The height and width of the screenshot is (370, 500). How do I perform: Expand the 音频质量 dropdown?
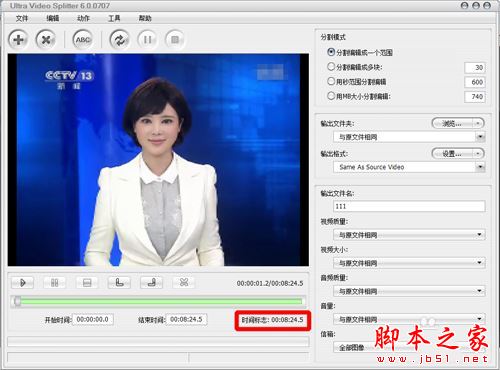point(480,291)
